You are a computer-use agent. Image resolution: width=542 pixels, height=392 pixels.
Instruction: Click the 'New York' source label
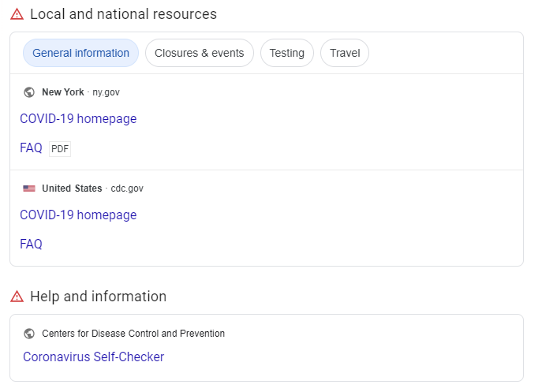pos(63,92)
